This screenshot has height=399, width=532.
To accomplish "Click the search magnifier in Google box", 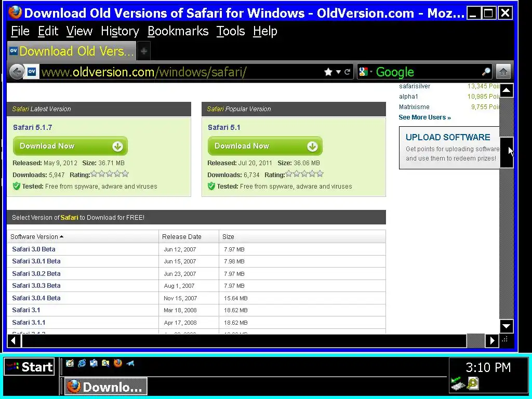I will (x=486, y=72).
